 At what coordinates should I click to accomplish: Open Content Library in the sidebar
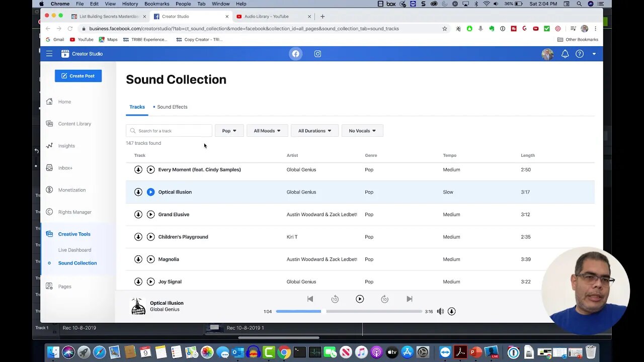coord(74,124)
